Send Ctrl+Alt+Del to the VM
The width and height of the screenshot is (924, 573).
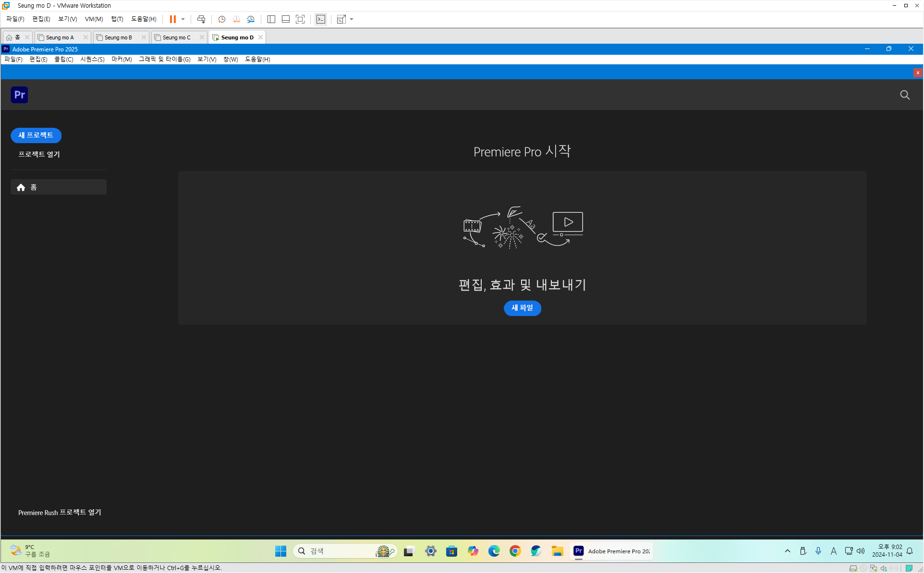(x=201, y=19)
